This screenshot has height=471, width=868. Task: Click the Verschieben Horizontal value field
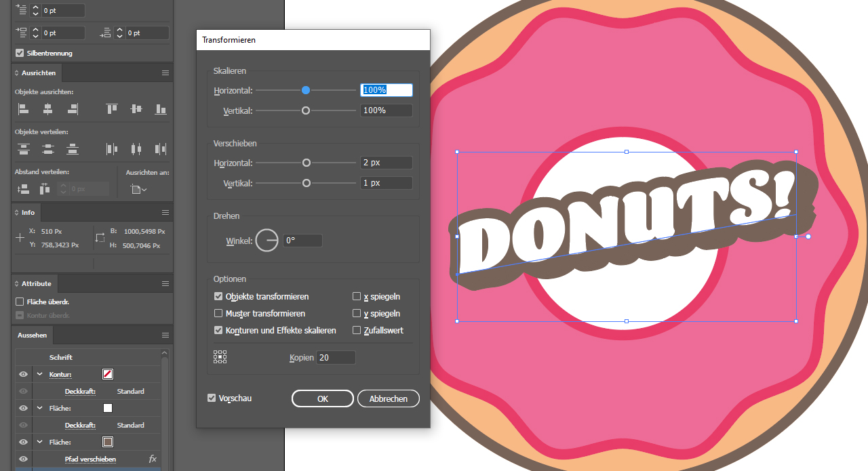[387, 163]
